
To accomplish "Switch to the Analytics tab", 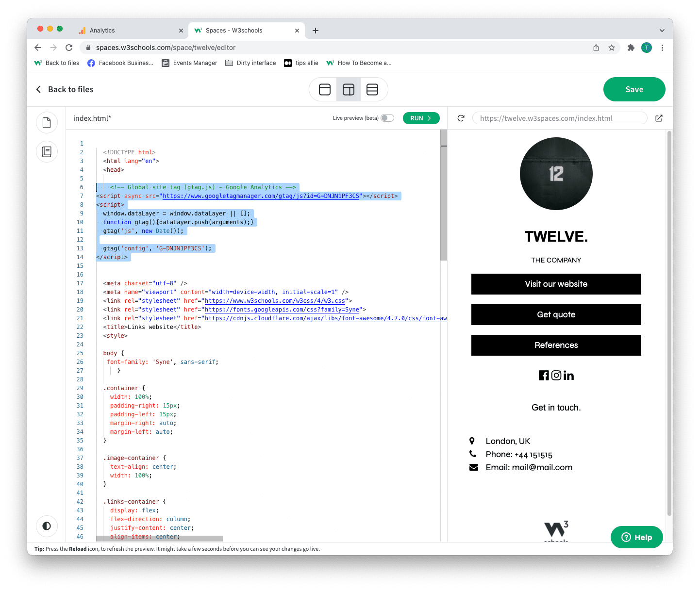I will (130, 31).
